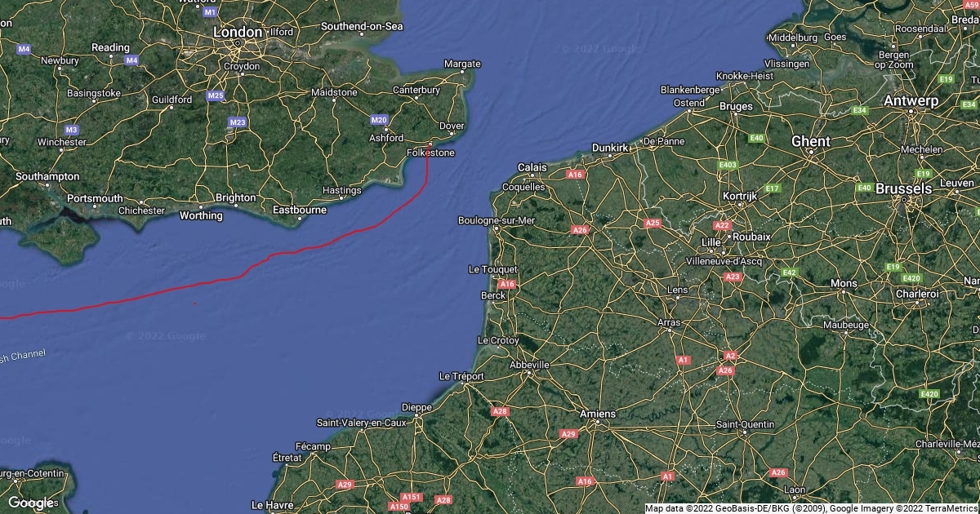Click the A151 road shield

click(x=412, y=498)
